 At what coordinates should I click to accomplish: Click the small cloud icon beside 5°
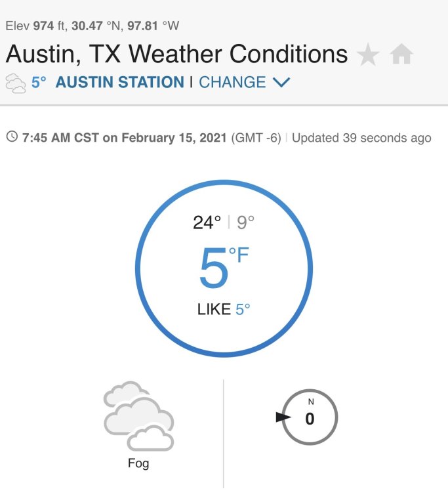[16, 83]
